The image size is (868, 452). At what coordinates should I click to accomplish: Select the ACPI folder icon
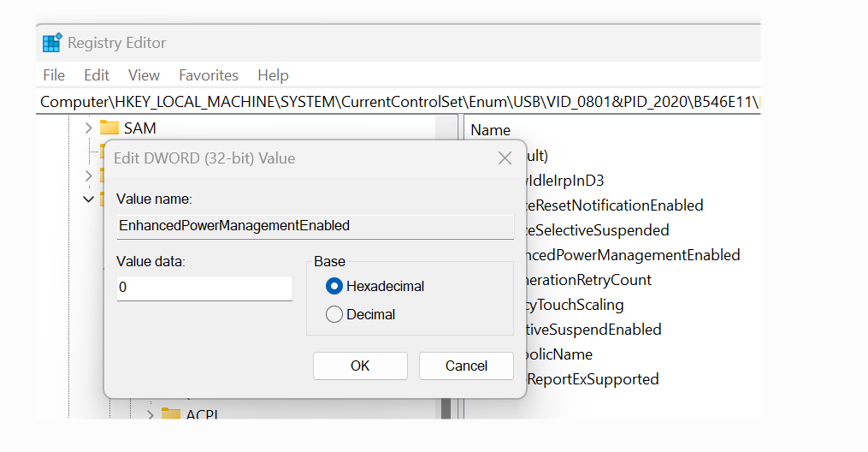[171, 414]
